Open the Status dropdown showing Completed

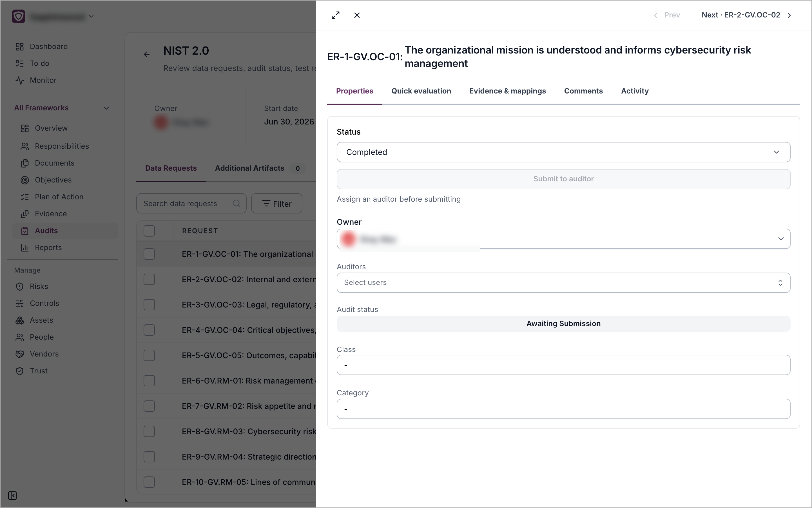pos(563,152)
